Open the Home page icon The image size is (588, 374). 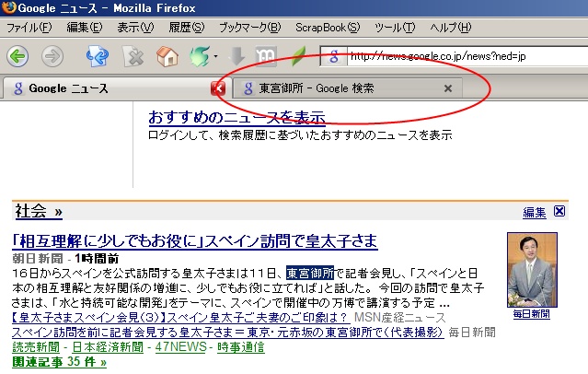point(167,57)
